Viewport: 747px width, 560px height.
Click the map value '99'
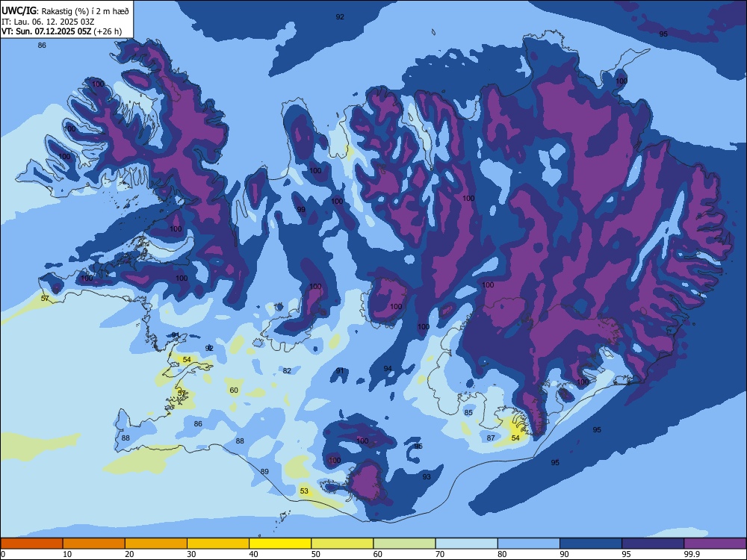coord(301,210)
